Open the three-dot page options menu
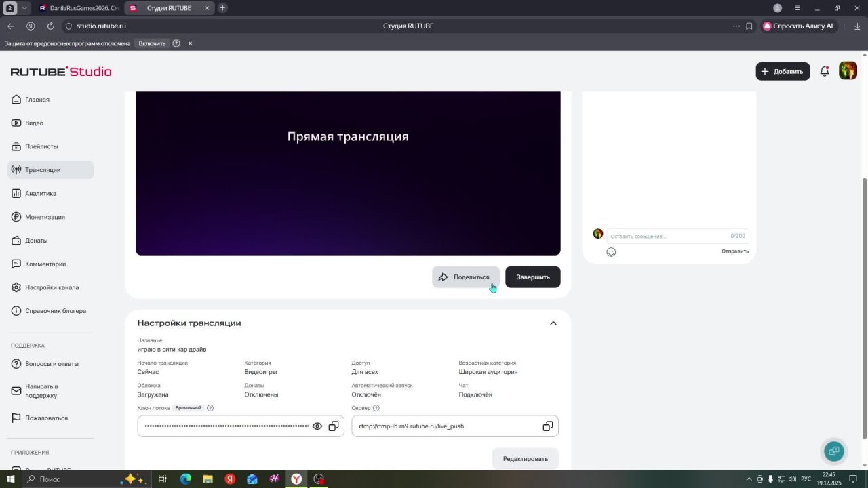The image size is (868, 488). (x=736, y=26)
